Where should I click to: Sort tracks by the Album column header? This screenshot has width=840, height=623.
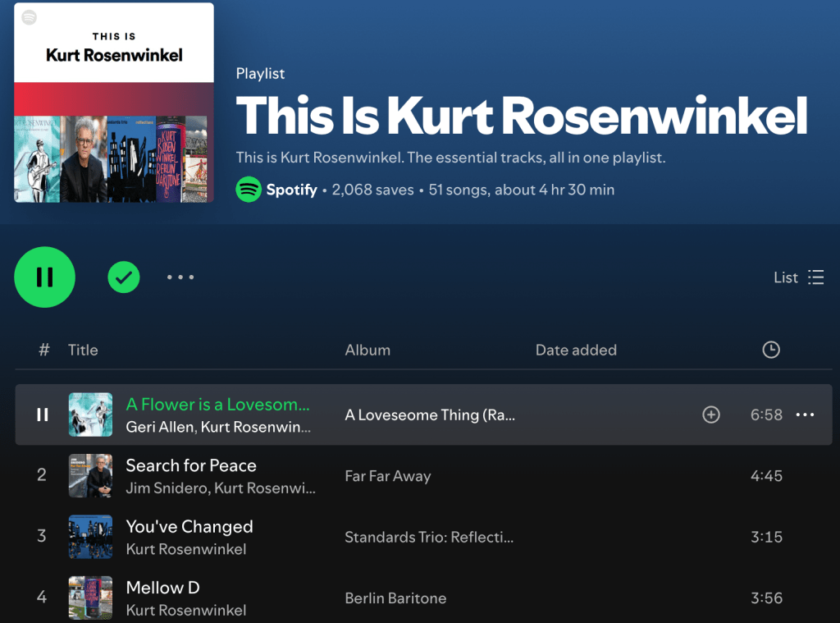(x=367, y=350)
